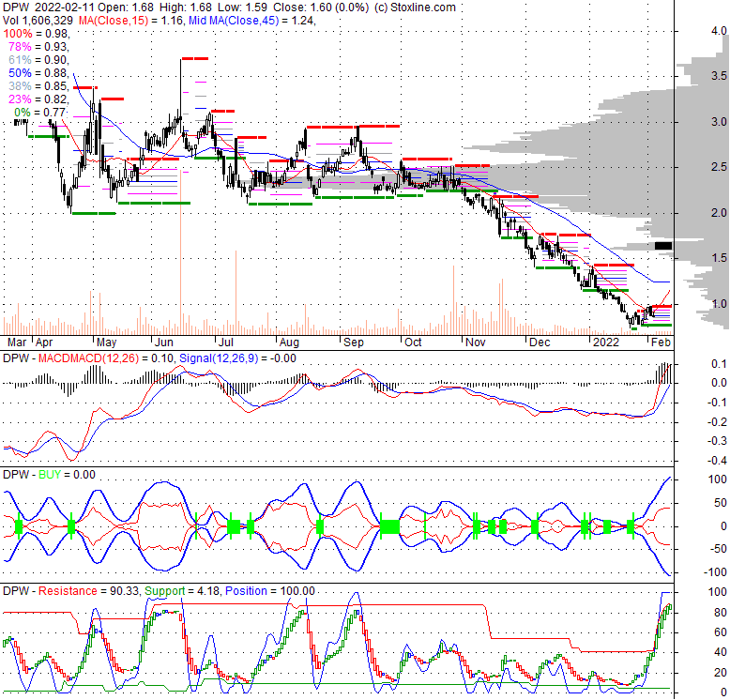Click the 'May' month axis label
This screenshot has height=700, width=730.
point(107,342)
